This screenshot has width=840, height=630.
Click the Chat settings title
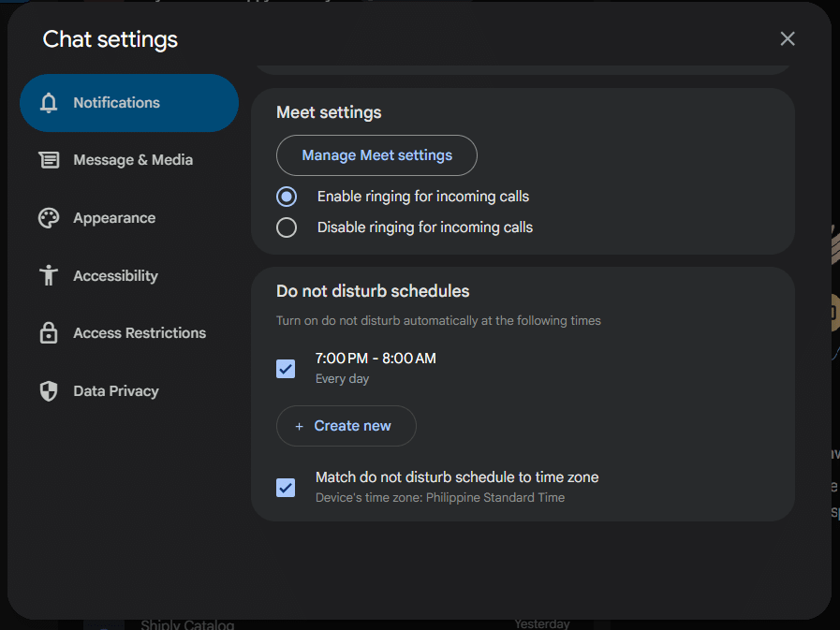pos(111,39)
